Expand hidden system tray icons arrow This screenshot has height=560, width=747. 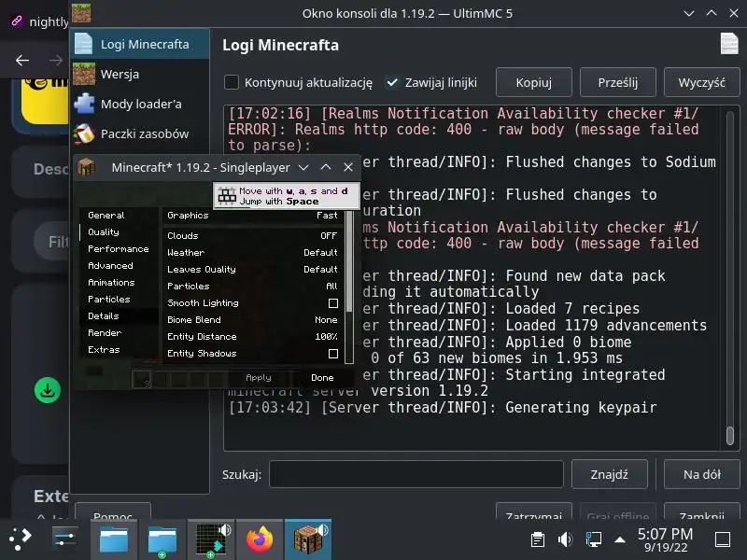[620, 539]
